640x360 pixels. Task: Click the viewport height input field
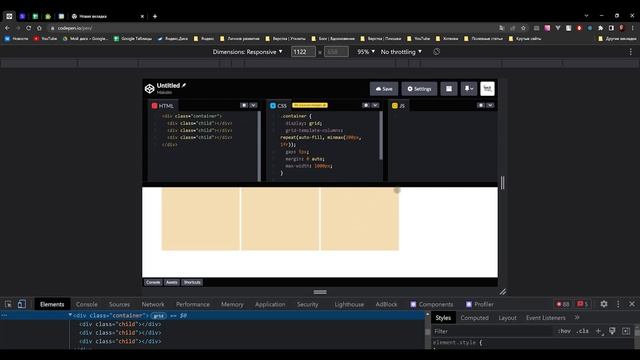click(x=336, y=52)
